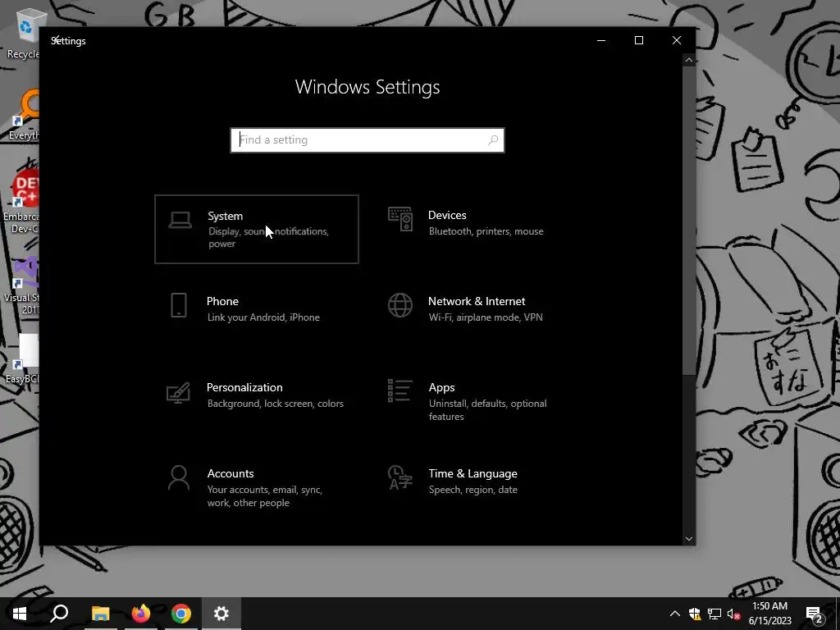Open System settings label
The width and height of the screenshot is (840, 630).
tap(225, 216)
